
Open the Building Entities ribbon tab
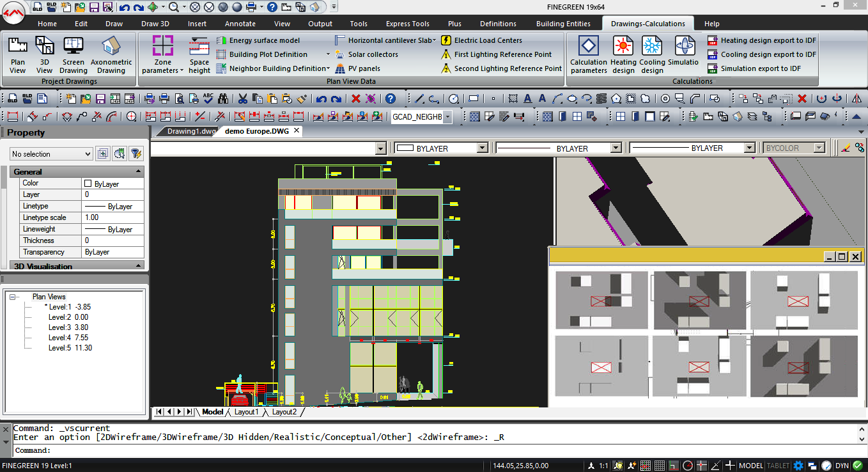click(563, 24)
